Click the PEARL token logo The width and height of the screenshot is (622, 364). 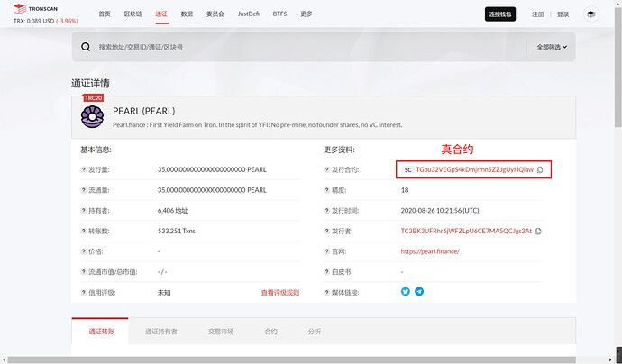[93, 116]
